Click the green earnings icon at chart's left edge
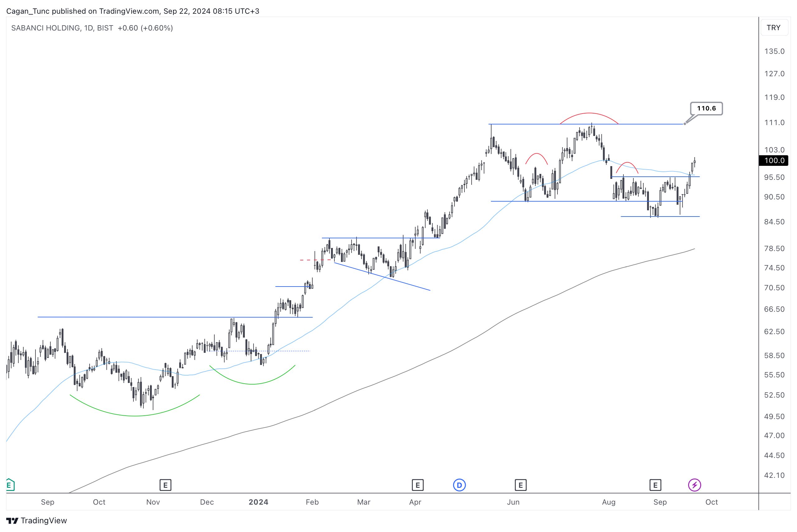This screenshot has width=797, height=532. 10,485
